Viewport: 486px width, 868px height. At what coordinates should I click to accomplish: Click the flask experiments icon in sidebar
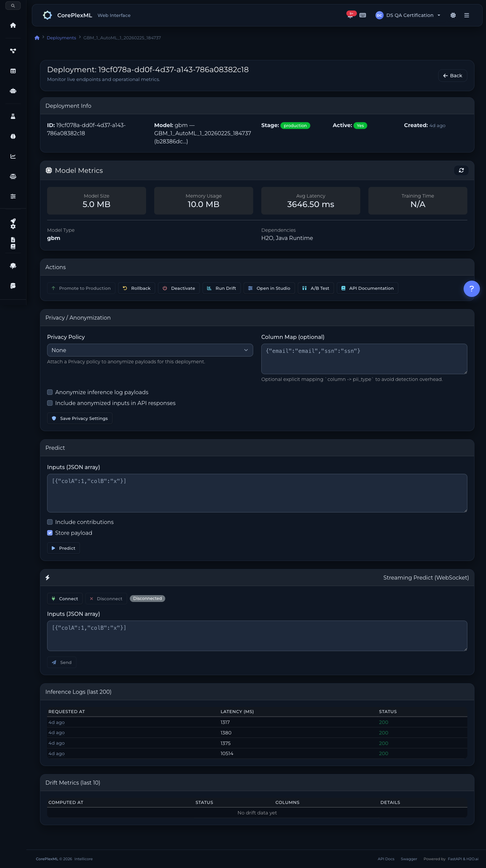point(13,116)
